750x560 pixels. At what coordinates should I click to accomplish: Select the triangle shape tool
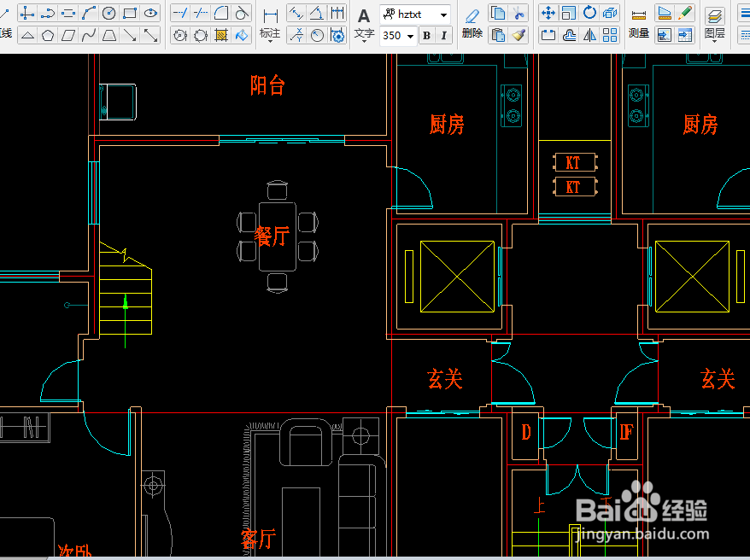tap(27, 35)
